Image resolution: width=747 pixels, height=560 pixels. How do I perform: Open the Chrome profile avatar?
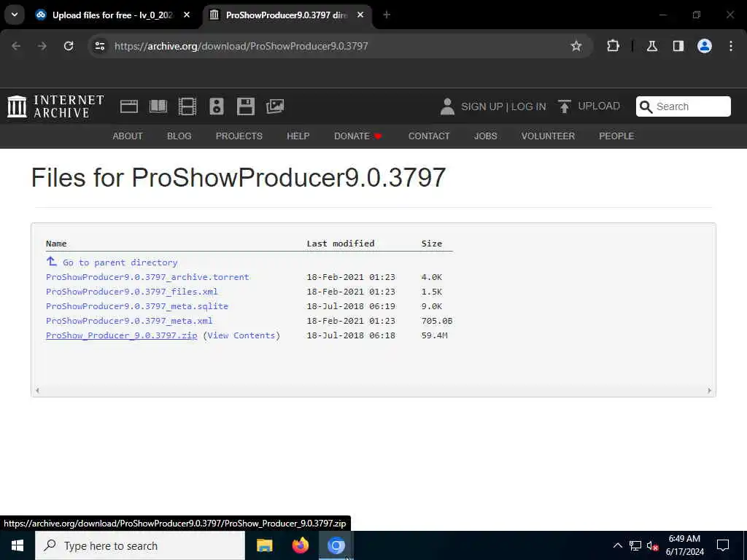click(x=704, y=46)
